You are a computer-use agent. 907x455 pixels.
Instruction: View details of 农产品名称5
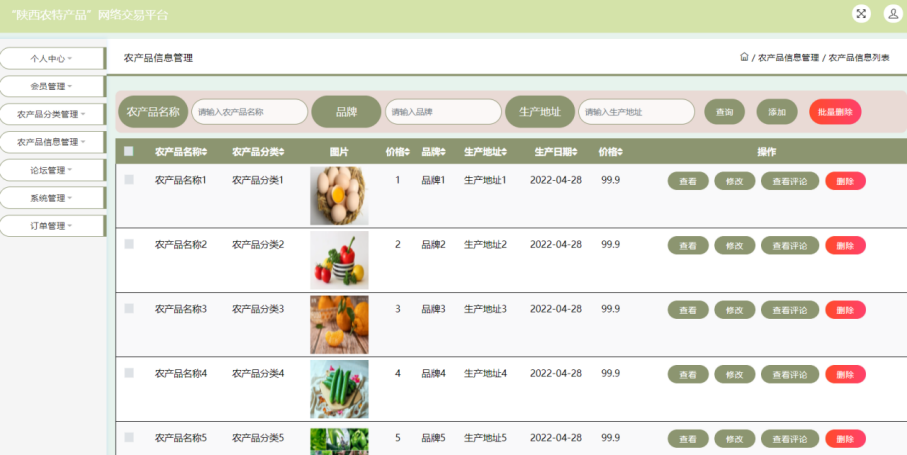pyautogui.click(x=688, y=439)
